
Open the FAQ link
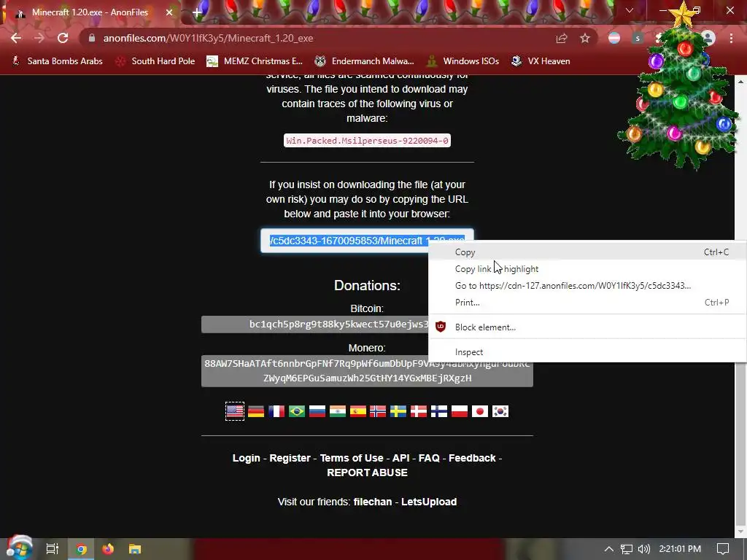point(429,458)
